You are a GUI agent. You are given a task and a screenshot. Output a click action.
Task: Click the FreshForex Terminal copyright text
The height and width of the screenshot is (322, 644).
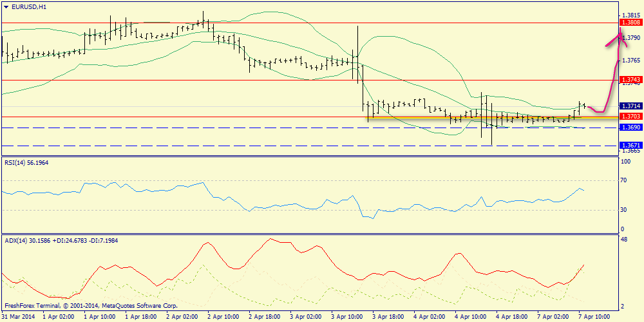(90, 305)
